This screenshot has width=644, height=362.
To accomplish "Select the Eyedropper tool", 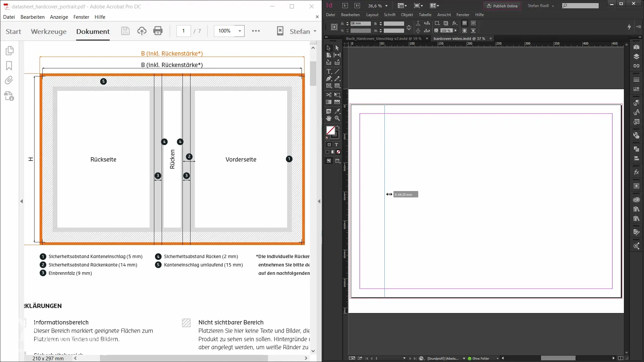I will click(x=337, y=111).
